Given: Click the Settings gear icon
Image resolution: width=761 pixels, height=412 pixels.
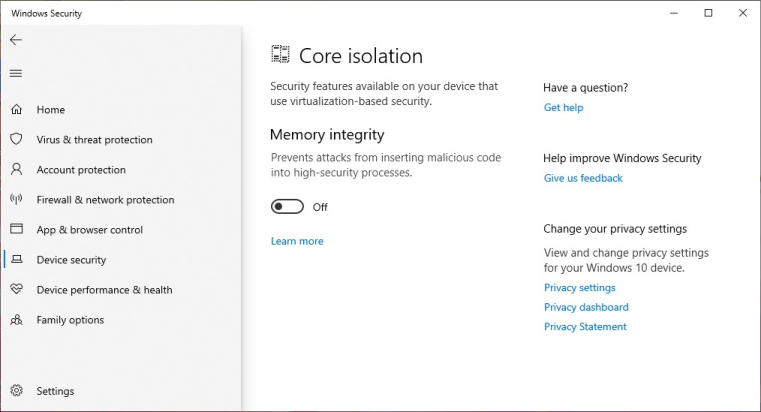Looking at the screenshot, I should pos(17,391).
